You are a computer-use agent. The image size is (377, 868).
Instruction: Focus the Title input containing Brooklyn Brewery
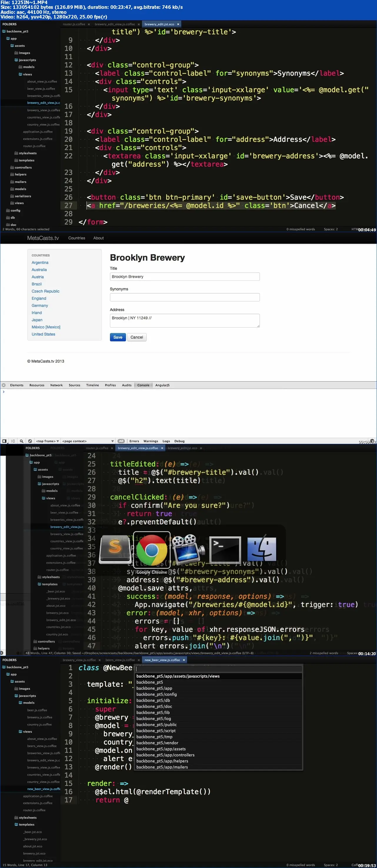pos(185,277)
